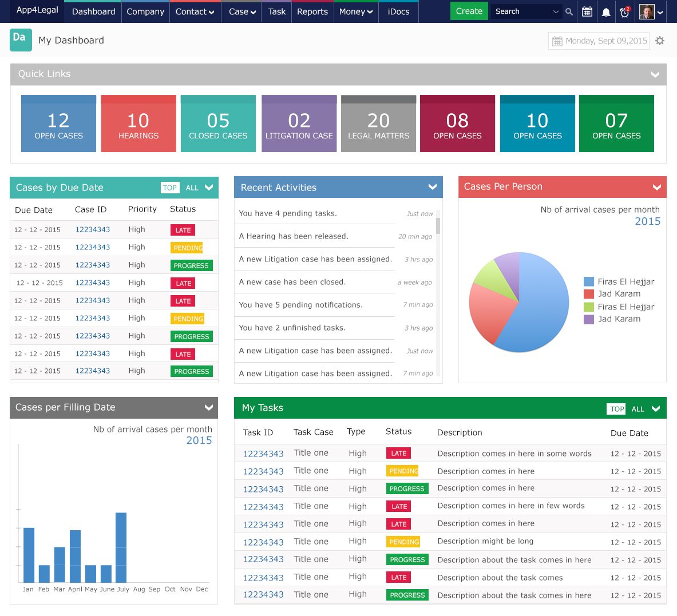The image size is (677, 616).
Task: Open the alarm clock reminders icon
Action: click(x=624, y=11)
